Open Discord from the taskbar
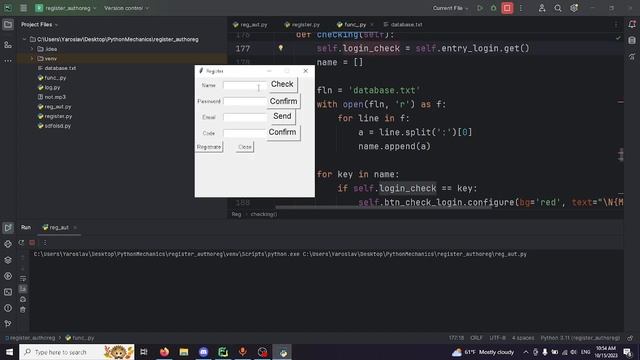The height and width of the screenshot is (360, 640). pyautogui.click(x=203, y=352)
